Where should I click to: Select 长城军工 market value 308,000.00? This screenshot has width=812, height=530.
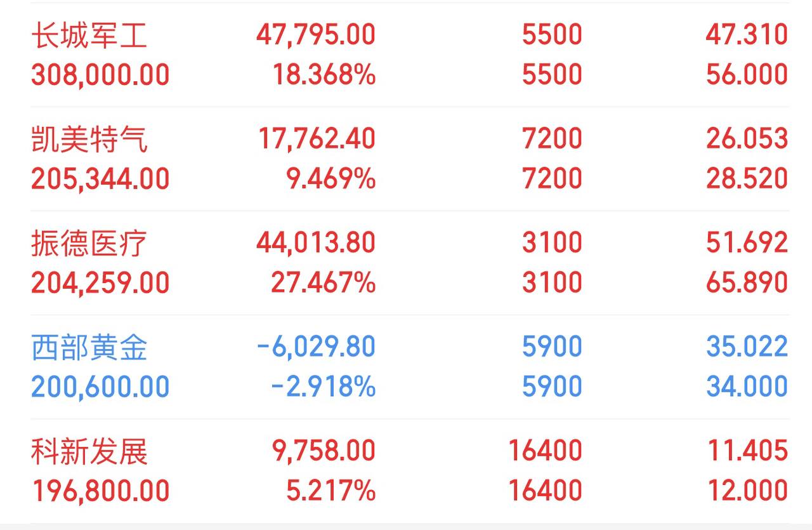(100, 75)
